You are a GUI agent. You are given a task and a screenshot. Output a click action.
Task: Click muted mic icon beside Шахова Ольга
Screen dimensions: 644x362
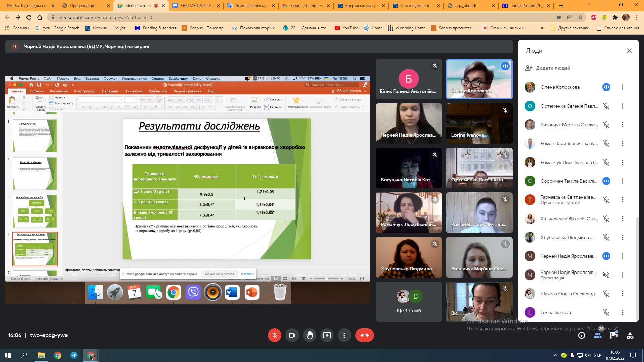pos(606,294)
